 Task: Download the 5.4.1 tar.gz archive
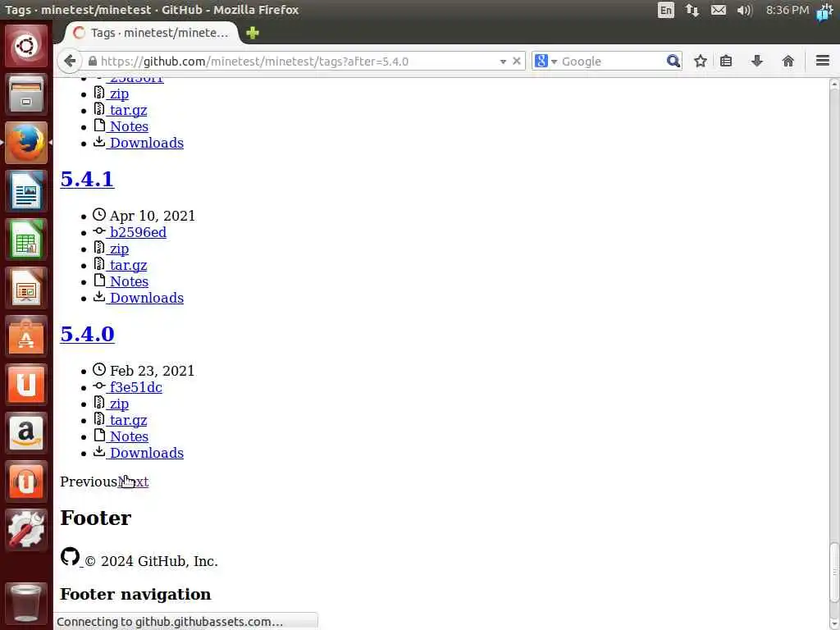point(127,265)
